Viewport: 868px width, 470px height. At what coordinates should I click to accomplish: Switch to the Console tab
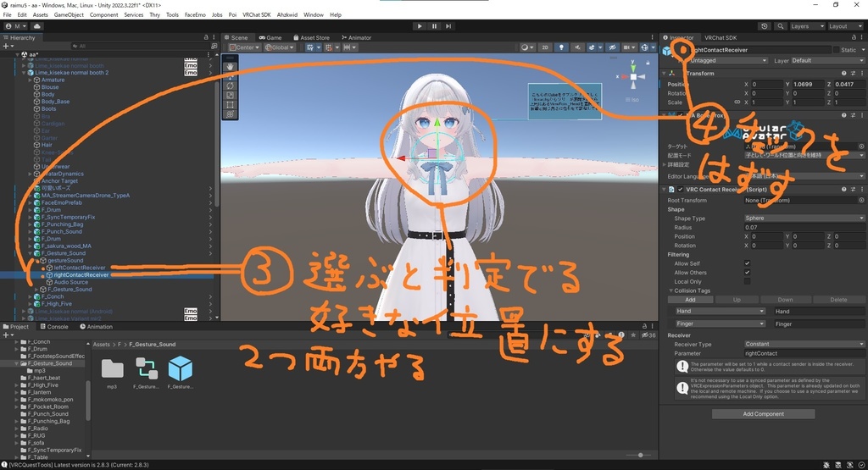(54, 327)
